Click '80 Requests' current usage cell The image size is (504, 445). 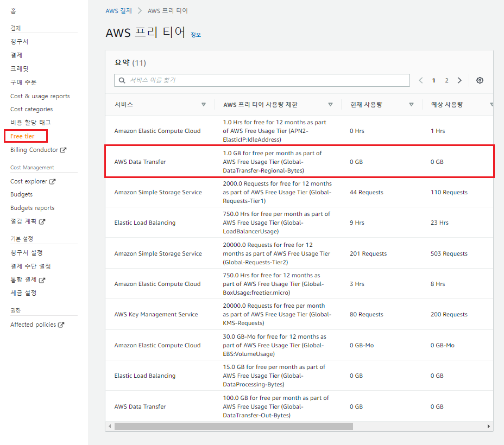pos(367,314)
